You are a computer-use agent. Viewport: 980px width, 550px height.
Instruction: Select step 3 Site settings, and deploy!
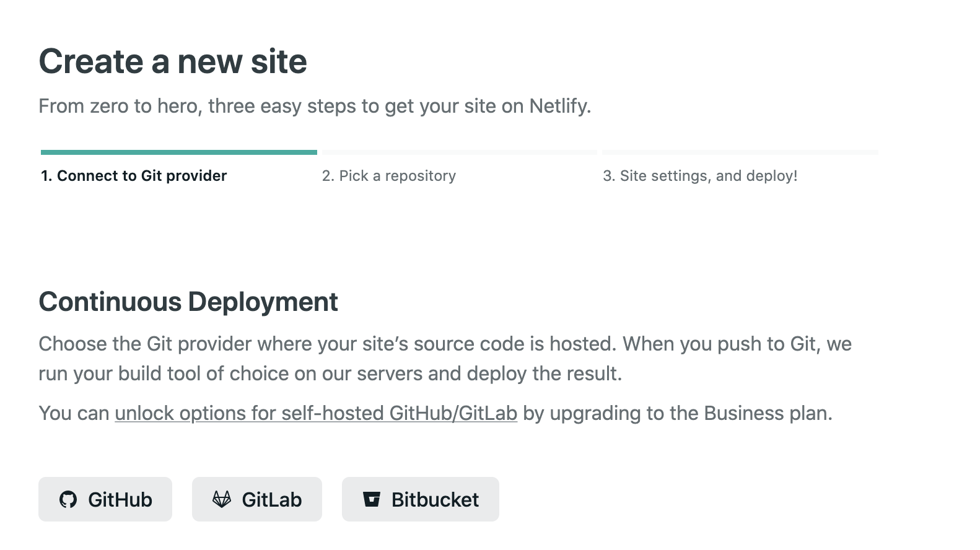[x=700, y=176]
